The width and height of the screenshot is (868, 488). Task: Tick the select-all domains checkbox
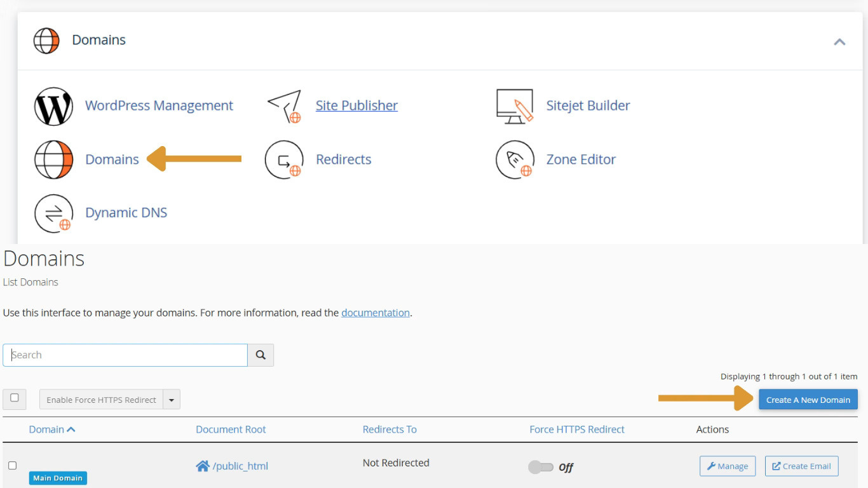[x=14, y=398]
